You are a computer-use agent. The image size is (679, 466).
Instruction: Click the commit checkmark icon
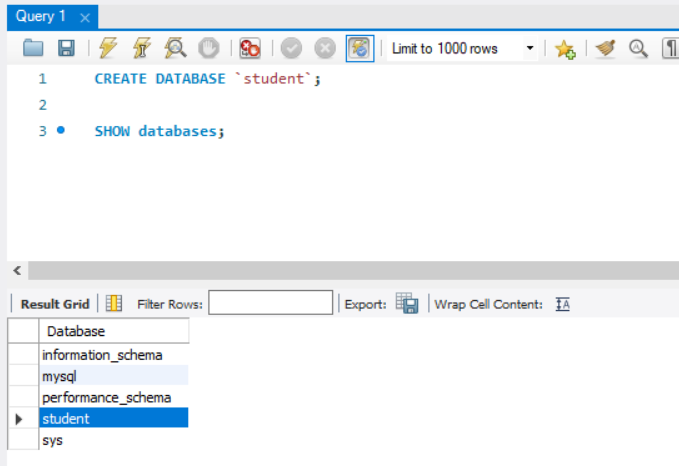pyautogui.click(x=291, y=48)
